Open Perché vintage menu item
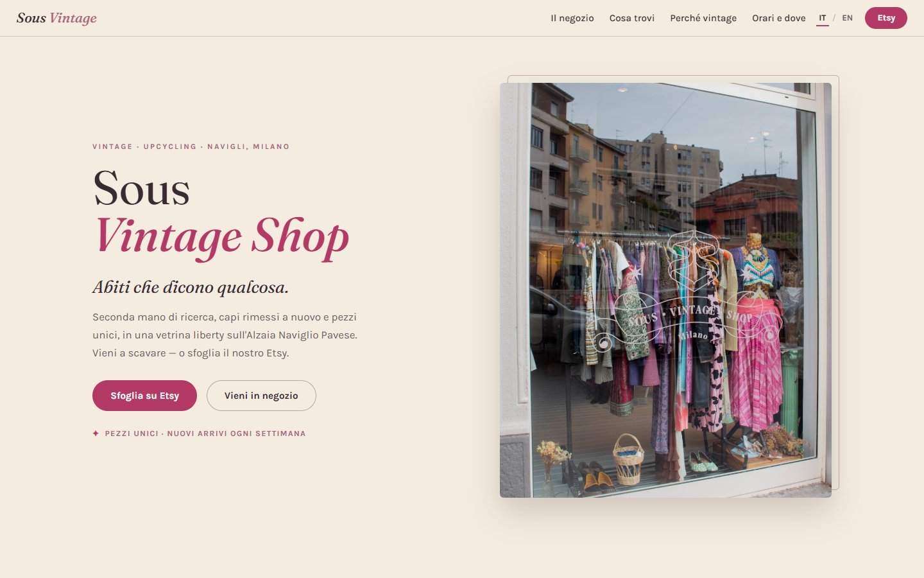The height and width of the screenshot is (578, 924). pyautogui.click(x=703, y=18)
